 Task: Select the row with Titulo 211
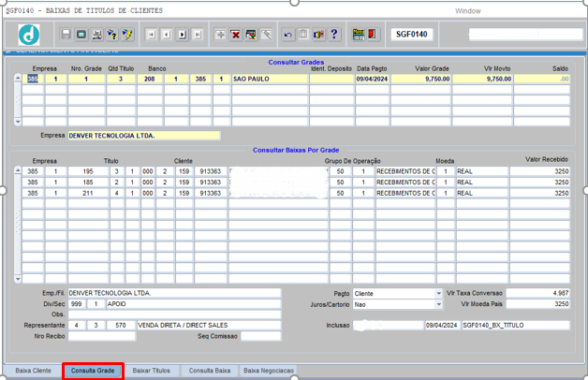click(x=86, y=193)
